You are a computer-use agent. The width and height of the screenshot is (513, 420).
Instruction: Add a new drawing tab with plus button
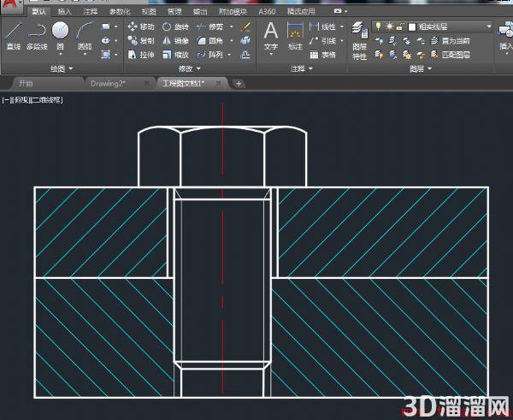(x=239, y=84)
